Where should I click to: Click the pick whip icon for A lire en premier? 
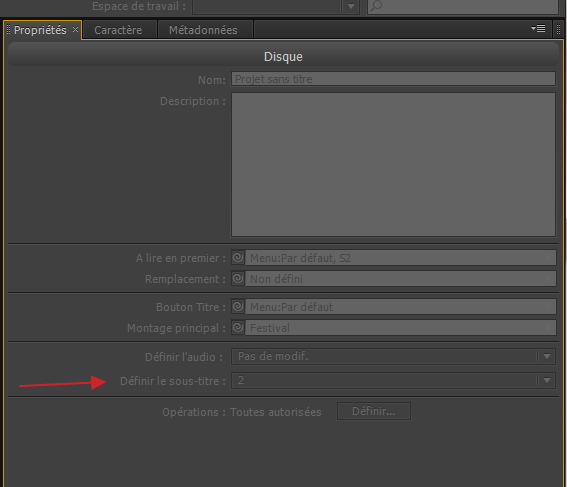pos(238,258)
